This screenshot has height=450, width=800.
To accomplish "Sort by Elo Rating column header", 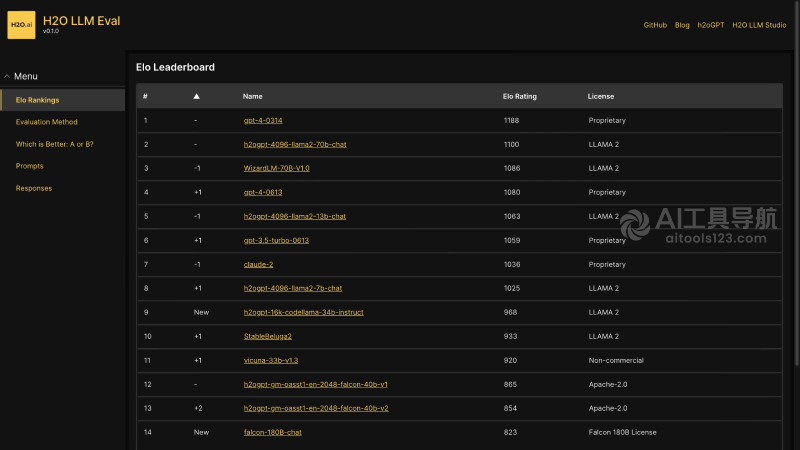I will pos(519,96).
